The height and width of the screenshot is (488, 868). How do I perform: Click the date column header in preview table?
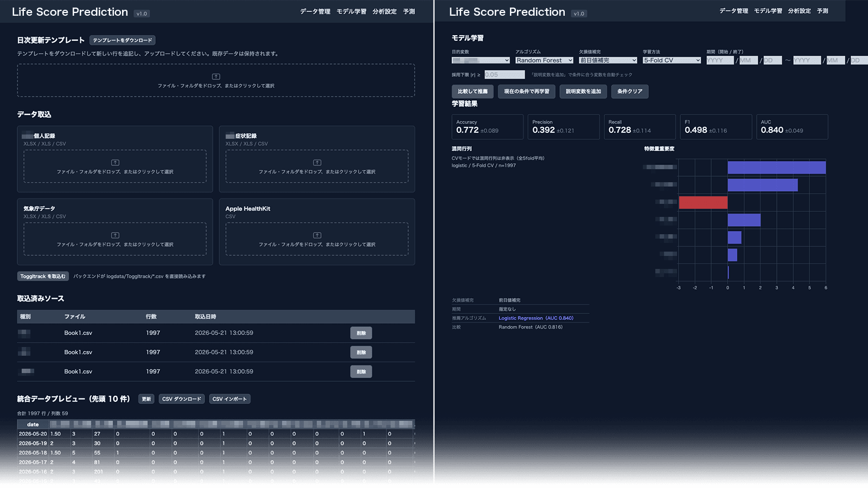point(33,425)
